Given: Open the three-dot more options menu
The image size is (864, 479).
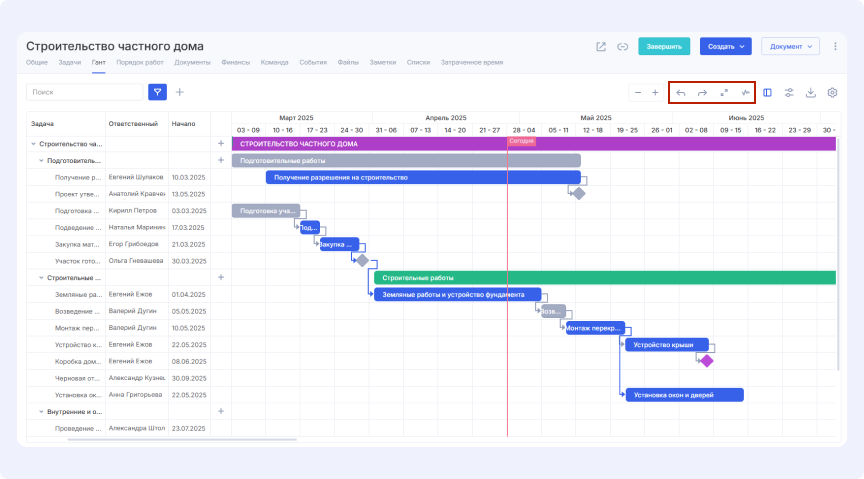Looking at the screenshot, I should [x=835, y=46].
